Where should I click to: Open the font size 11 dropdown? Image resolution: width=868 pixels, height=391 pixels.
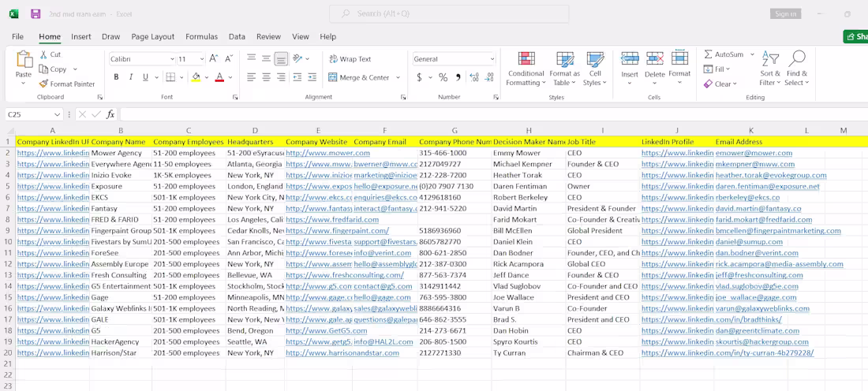pyautogui.click(x=201, y=59)
